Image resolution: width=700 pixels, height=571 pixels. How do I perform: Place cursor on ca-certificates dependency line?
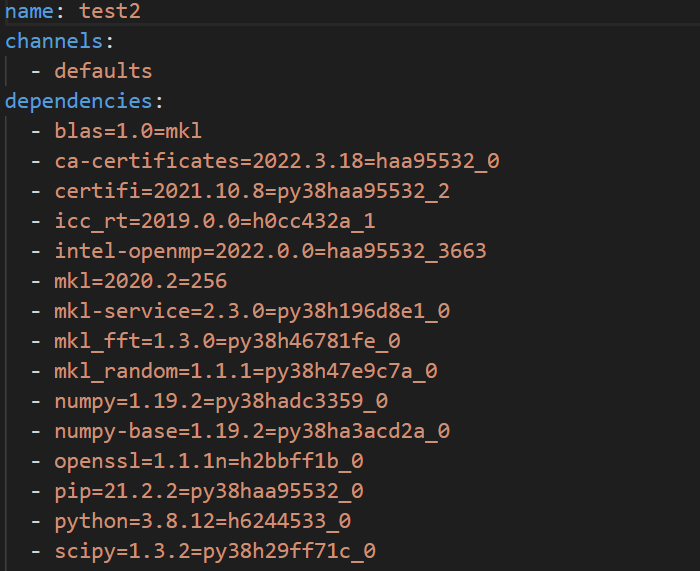point(277,161)
